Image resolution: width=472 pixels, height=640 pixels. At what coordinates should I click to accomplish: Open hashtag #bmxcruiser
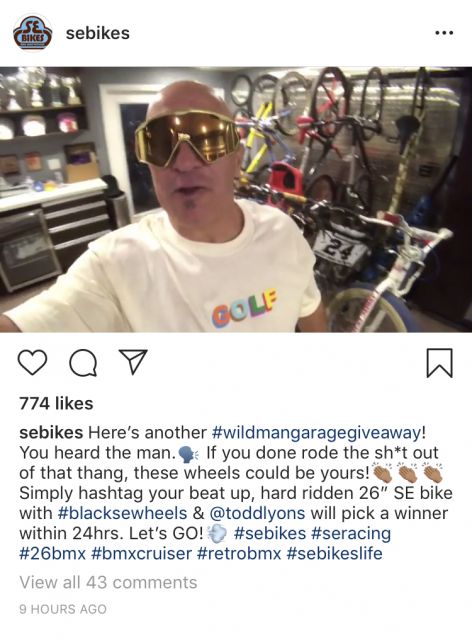coord(142,553)
